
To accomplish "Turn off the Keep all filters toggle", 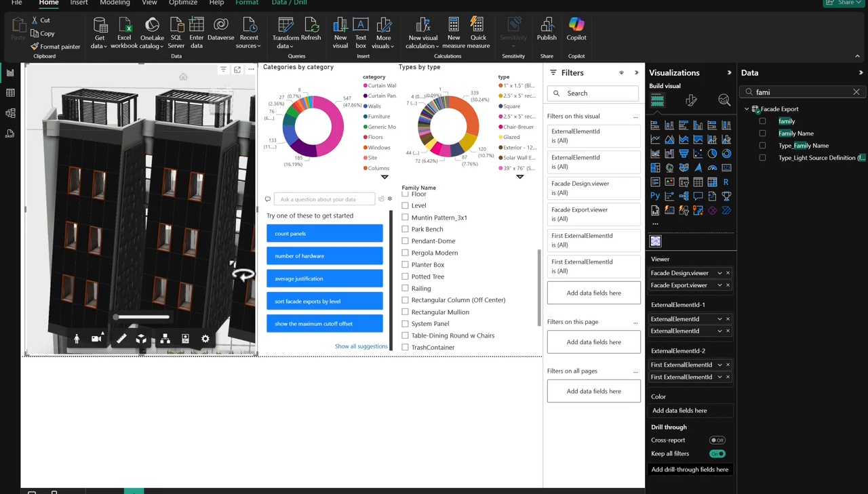I will point(717,454).
